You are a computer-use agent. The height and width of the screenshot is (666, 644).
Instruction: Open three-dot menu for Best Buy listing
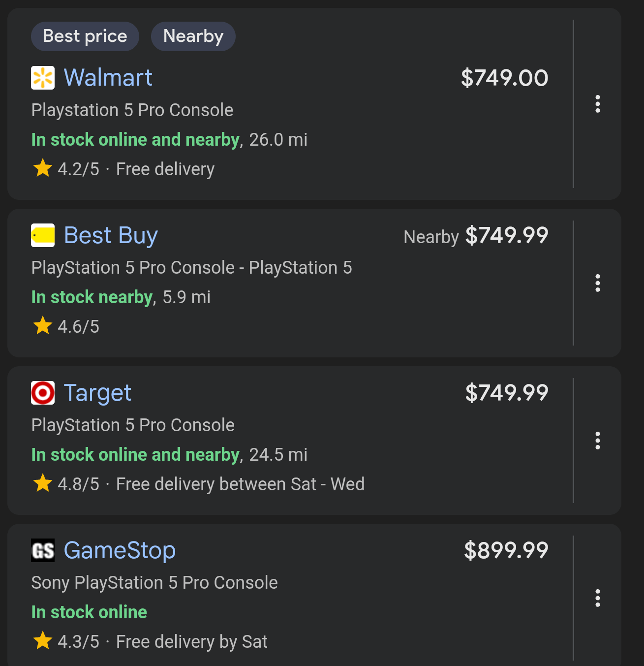[597, 283]
